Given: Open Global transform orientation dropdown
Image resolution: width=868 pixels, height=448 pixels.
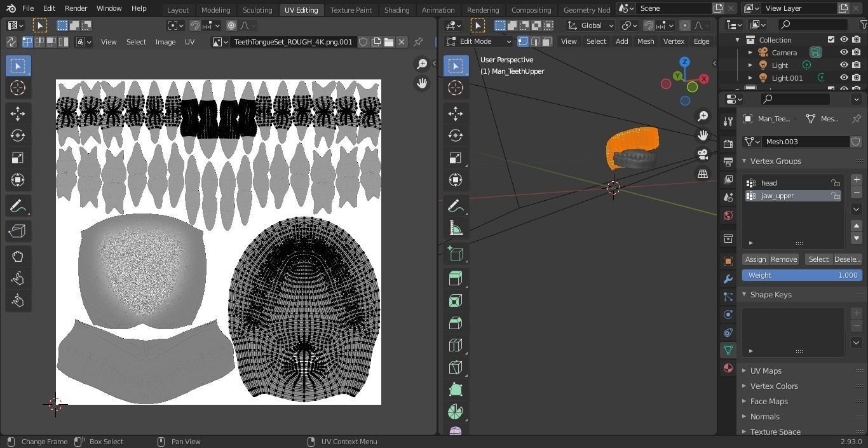Looking at the screenshot, I should coord(590,25).
